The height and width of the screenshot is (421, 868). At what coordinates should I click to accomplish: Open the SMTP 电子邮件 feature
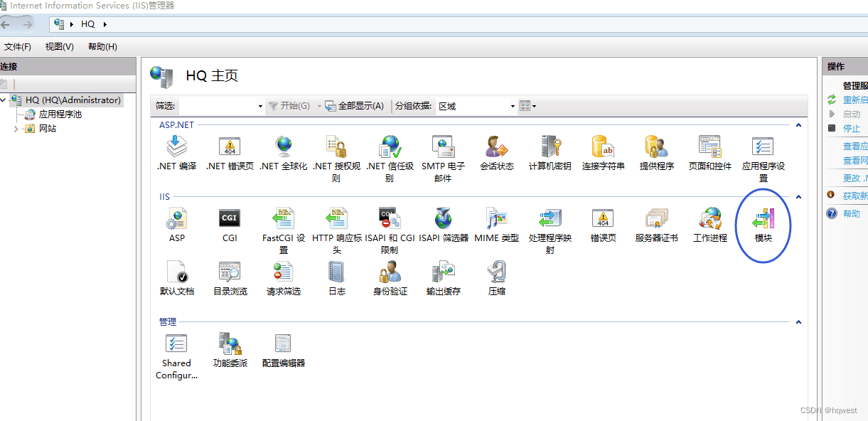[x=443, y=159]
